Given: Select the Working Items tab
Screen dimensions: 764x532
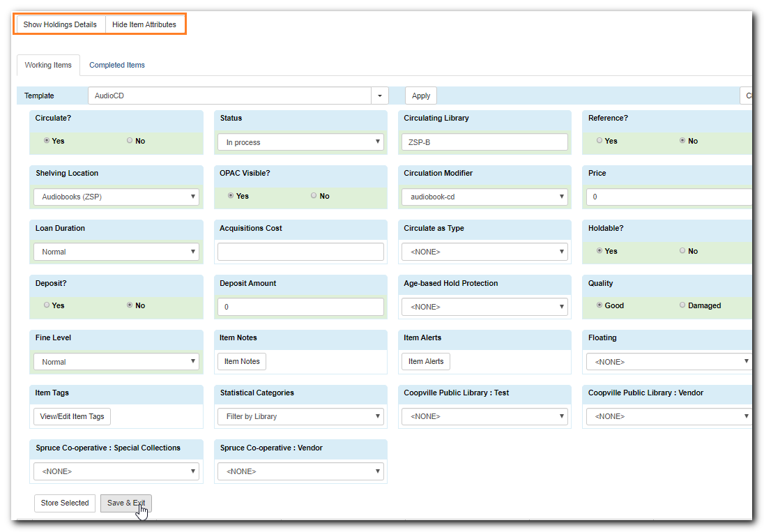Looking at the screenshot, I should (48, 65).
